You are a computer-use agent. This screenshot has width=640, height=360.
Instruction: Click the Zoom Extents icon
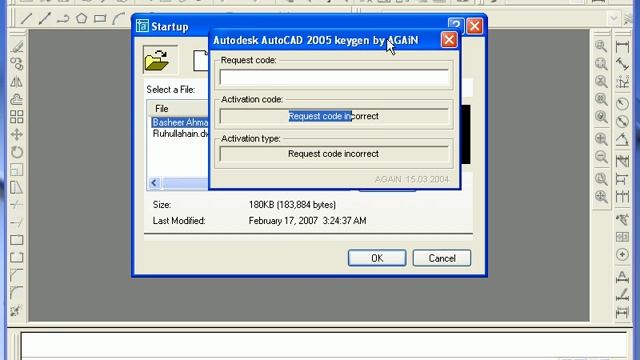click(601, 196)
